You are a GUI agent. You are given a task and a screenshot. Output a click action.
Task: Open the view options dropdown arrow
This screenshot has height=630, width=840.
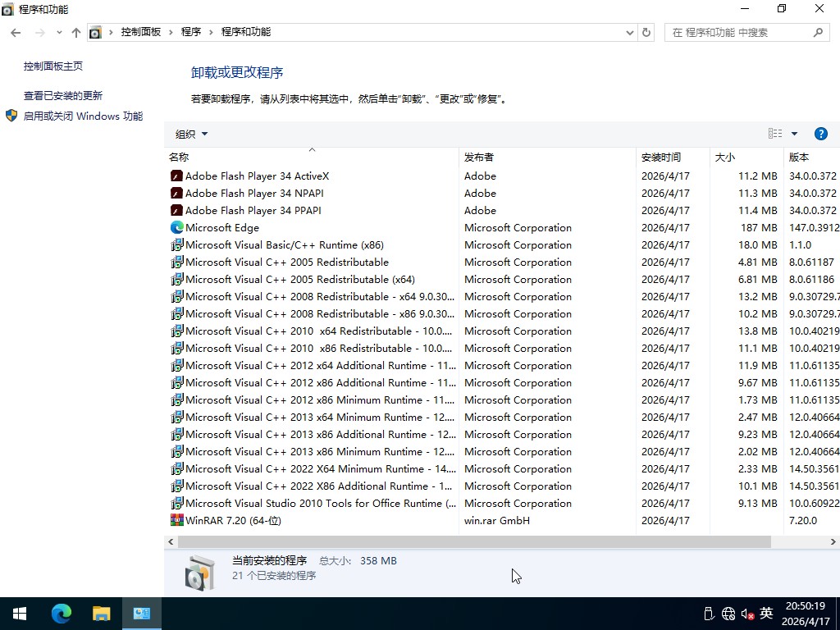[x=794, y=133]
